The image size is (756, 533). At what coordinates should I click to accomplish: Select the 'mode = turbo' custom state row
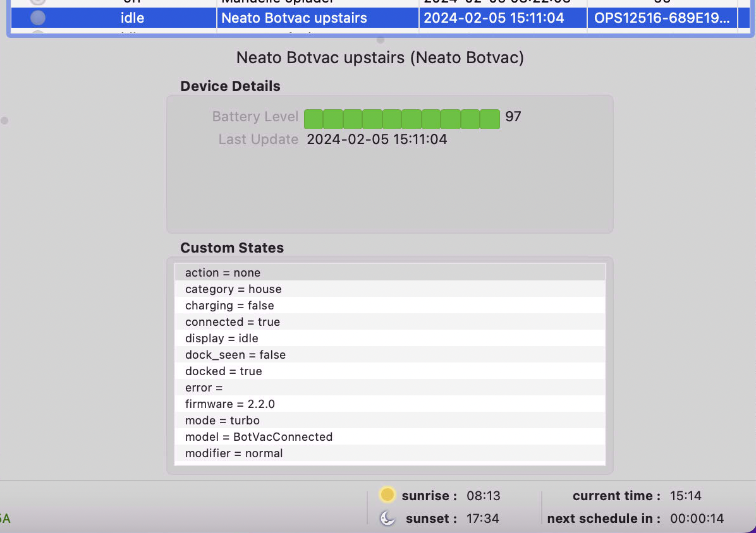point(389,420)
